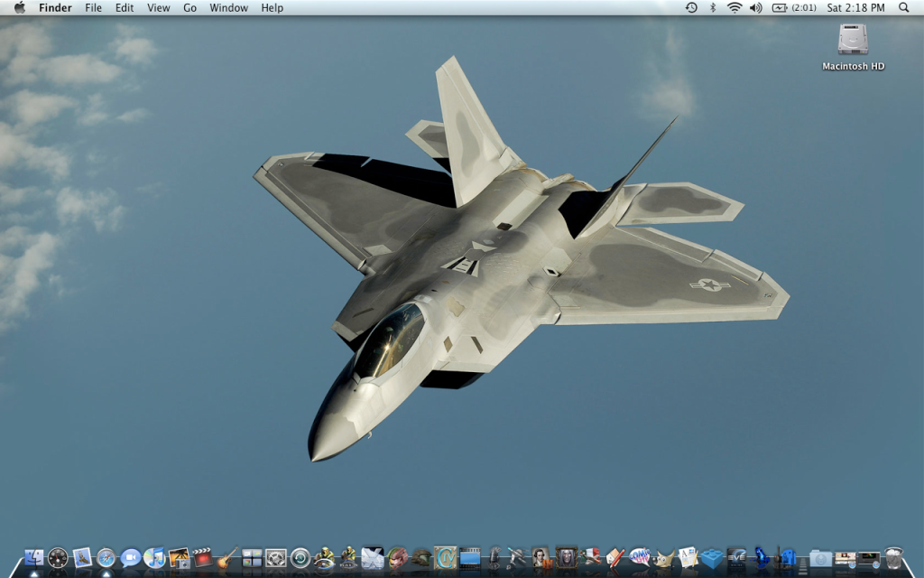The width and height of the screenshot is (924, 578).
Task: Launch GarageBand guitar icon
Action: [226, 558]
